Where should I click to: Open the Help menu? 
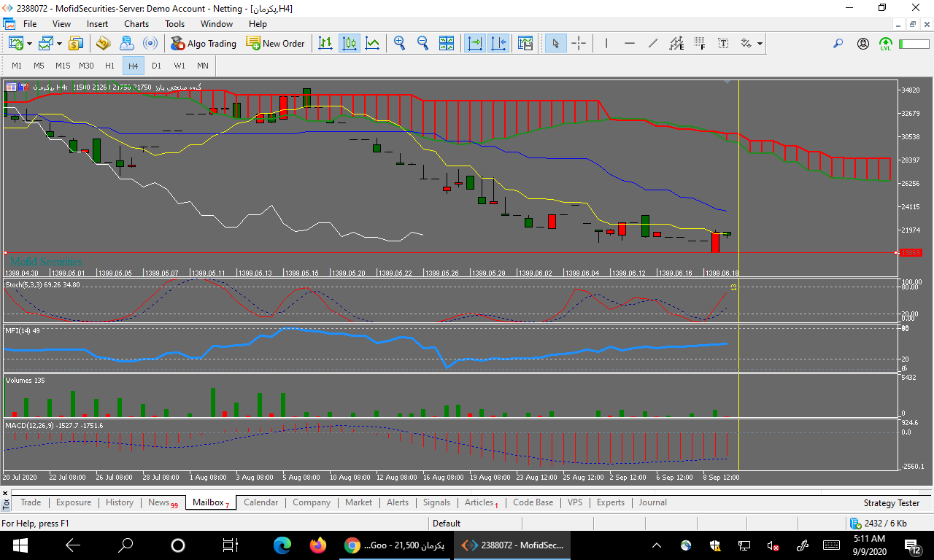tap(258, 24)
